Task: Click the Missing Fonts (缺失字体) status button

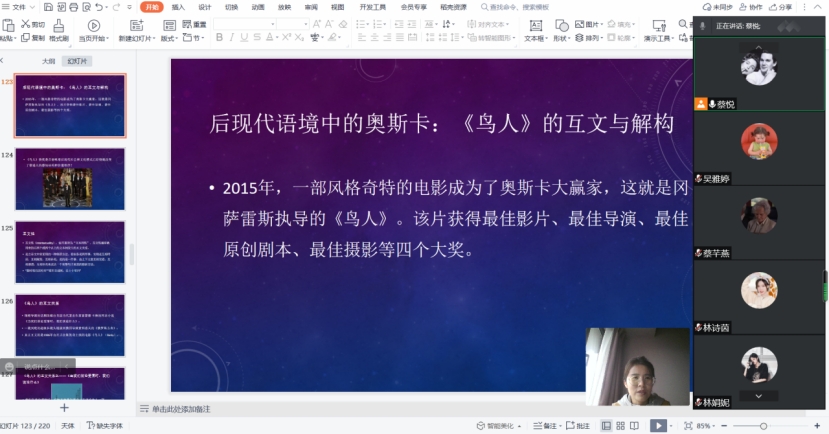Action: point(105,426)
